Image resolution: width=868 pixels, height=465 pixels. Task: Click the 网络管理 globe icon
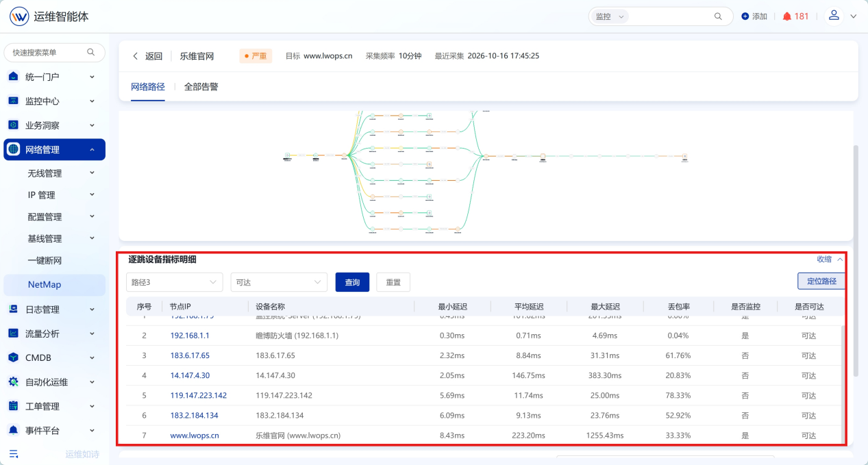click(14, 149)
